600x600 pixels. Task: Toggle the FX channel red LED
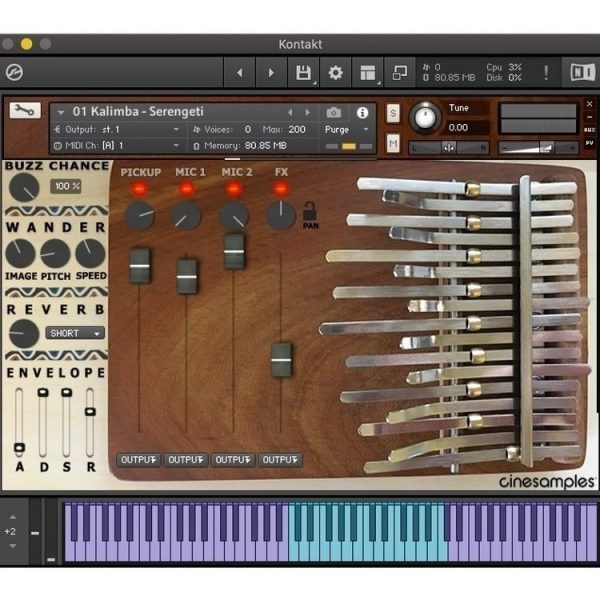(280, 189)
